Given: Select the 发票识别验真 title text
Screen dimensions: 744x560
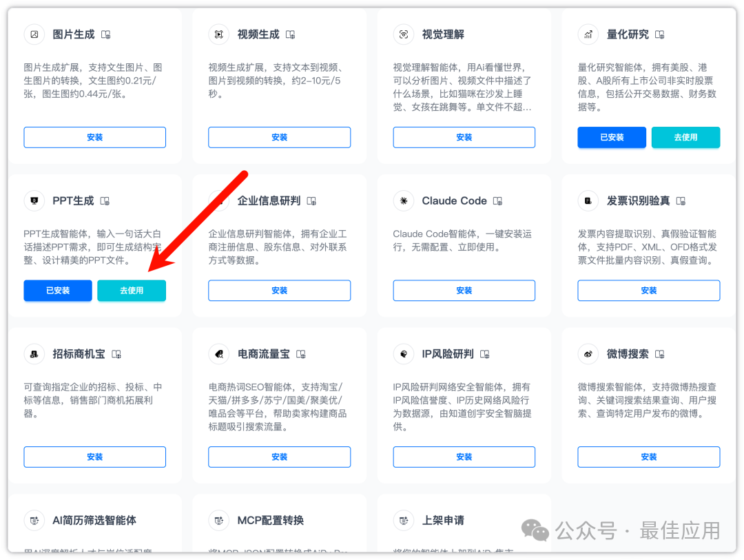Looking at the screenshot, I should (638, 200).
